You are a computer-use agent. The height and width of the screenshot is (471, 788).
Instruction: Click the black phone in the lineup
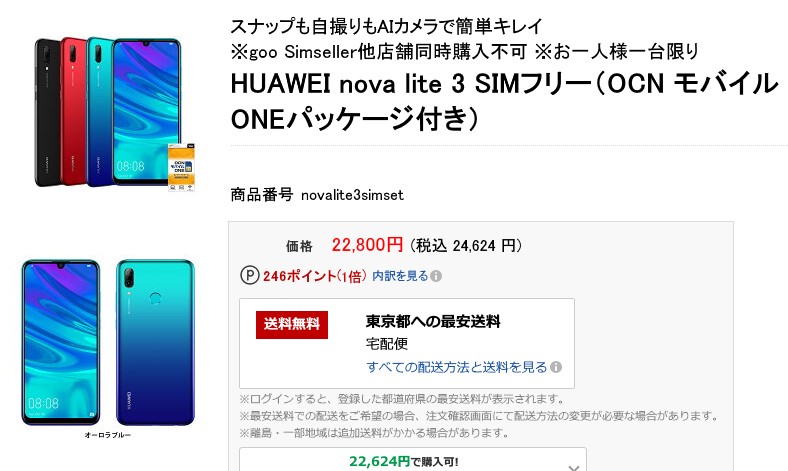[46, 113]
